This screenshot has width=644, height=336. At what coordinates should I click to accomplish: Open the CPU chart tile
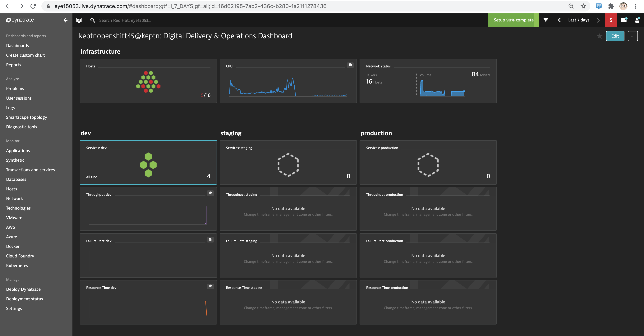tap(288, 81)
